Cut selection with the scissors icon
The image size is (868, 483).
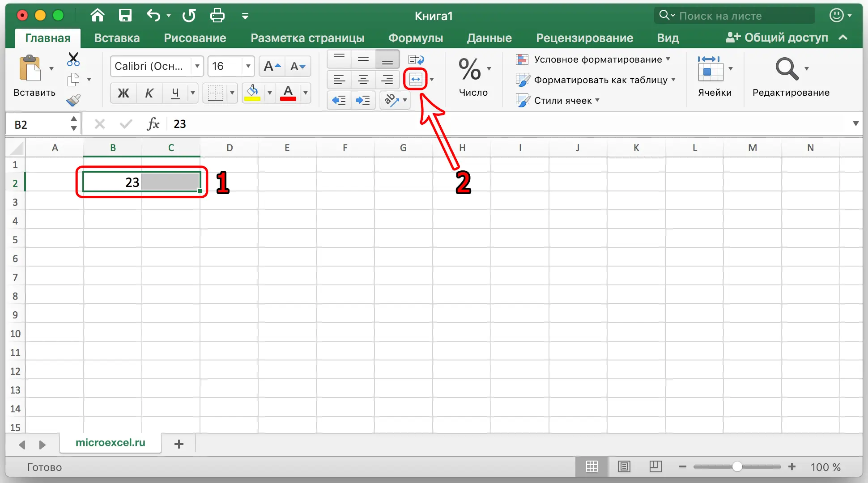(x=73, y=59)
